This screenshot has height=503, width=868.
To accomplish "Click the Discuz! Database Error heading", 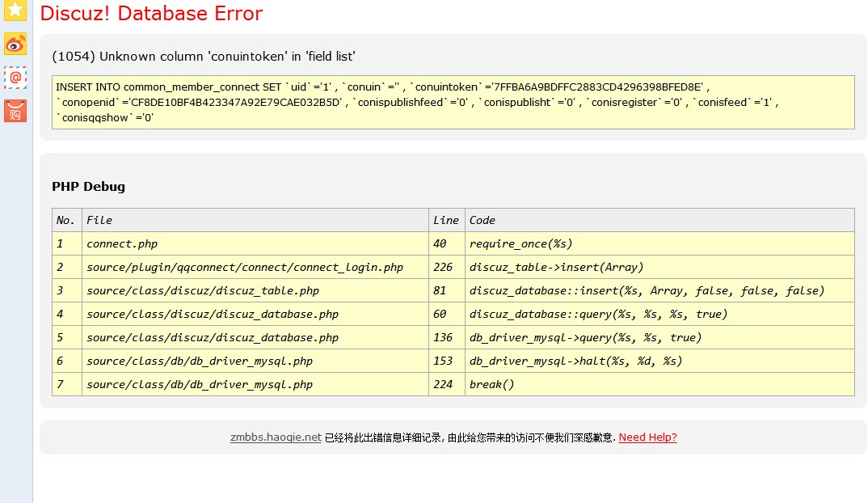I will pyautogui.click(x=151, y=14).
